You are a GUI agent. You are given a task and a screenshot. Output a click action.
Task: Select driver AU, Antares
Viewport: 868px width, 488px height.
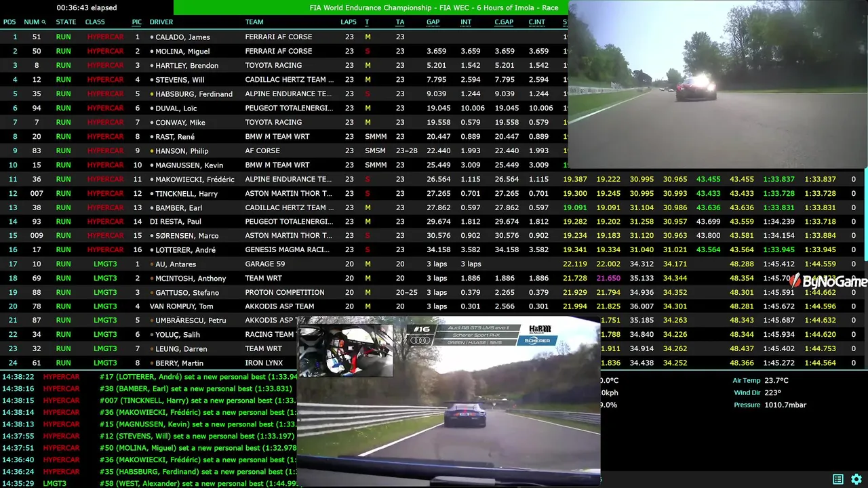[175, 264]
